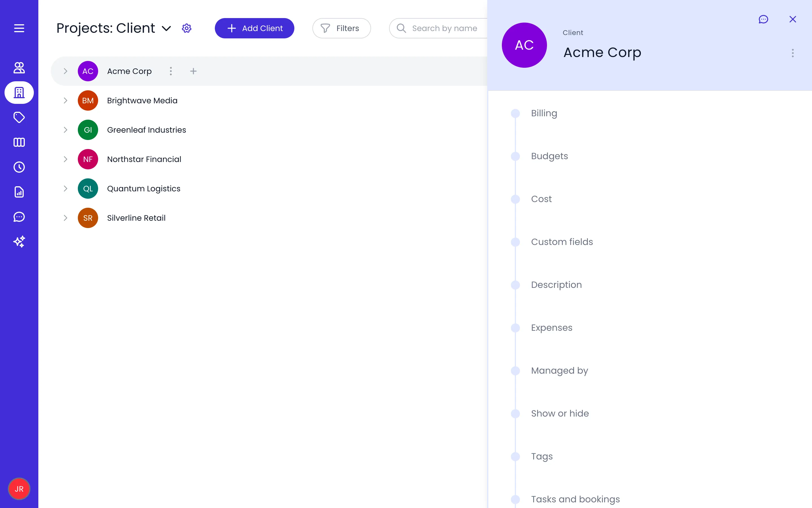
Task: Click the plus icon on Acme Corp row
Action: click(193, 71)
